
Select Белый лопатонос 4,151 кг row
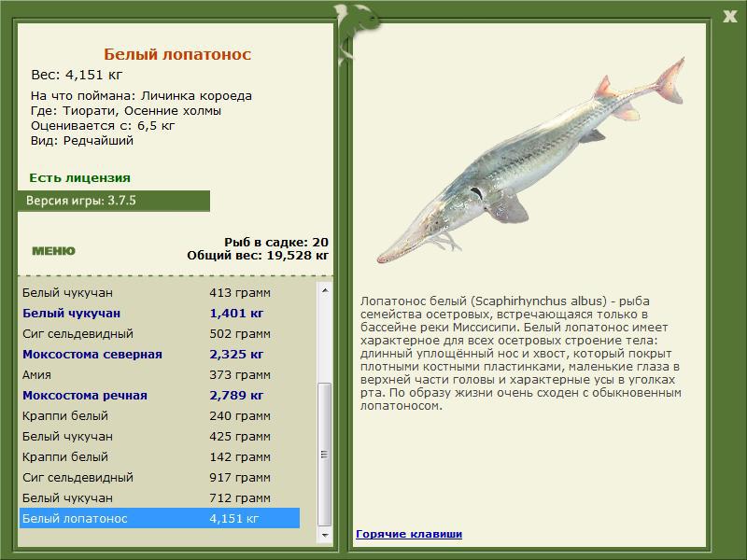(160, 518)
